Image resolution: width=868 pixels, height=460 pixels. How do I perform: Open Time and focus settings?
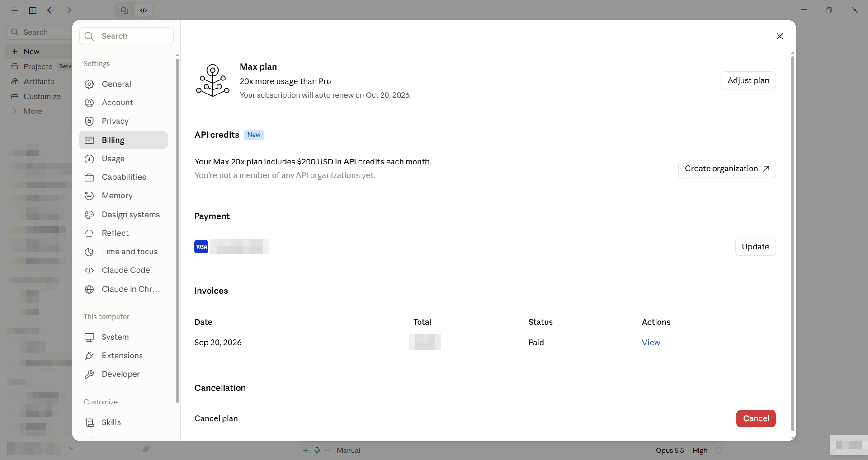pyautogui.click(x=123, y=252)
